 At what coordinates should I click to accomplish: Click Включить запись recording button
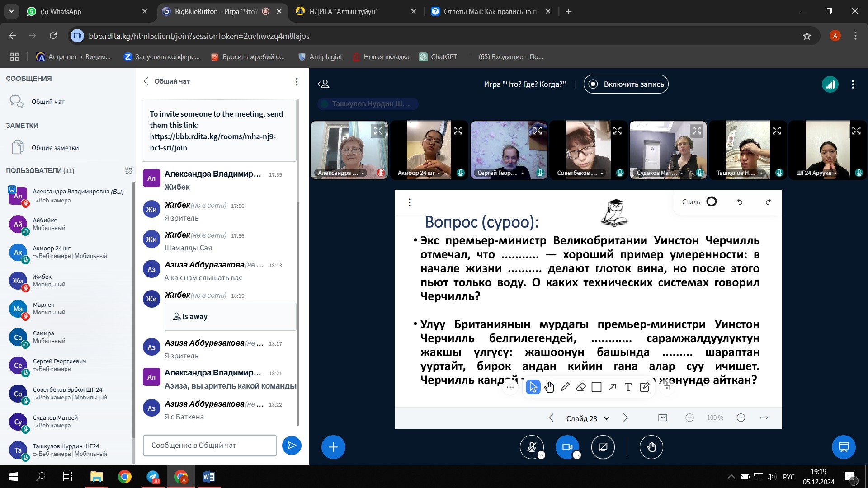(626, 84)
